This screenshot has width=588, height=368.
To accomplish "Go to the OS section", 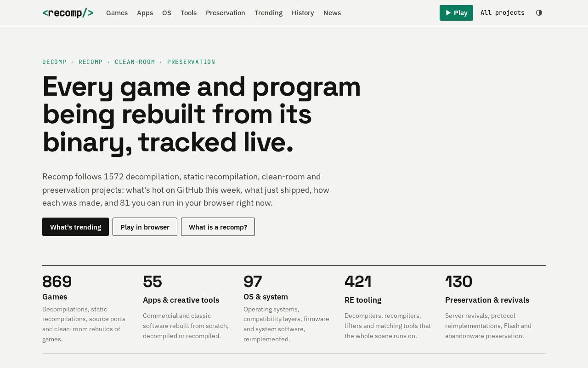I will (x=167, y=13).
